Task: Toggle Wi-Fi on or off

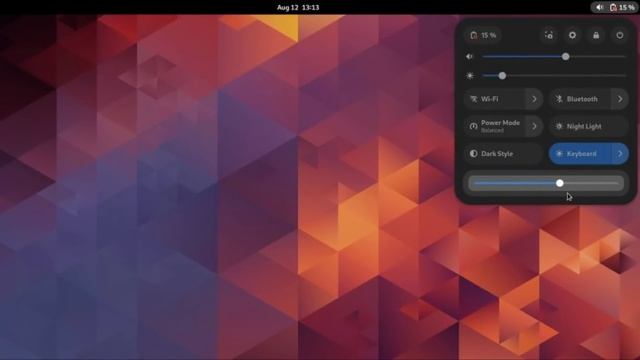Action: tap(495, 99)
